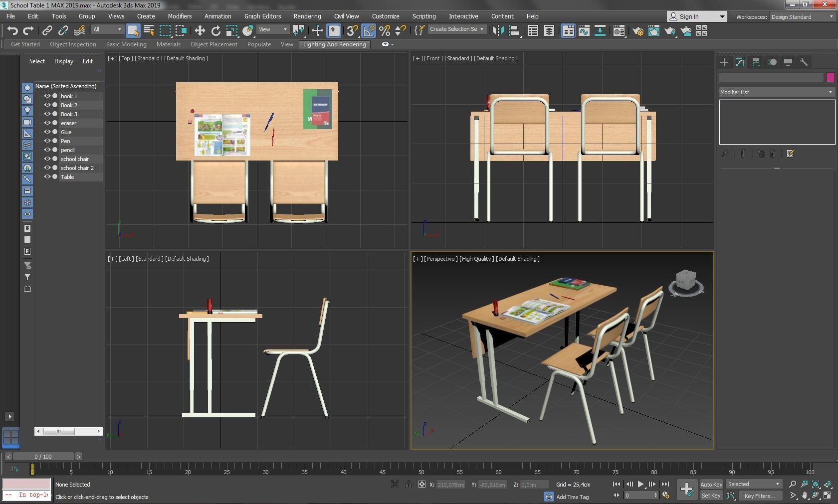The width and height of the screenshot is (838, 504).
Task: Hide eraser using its eye icon
Action: (47, 123)
